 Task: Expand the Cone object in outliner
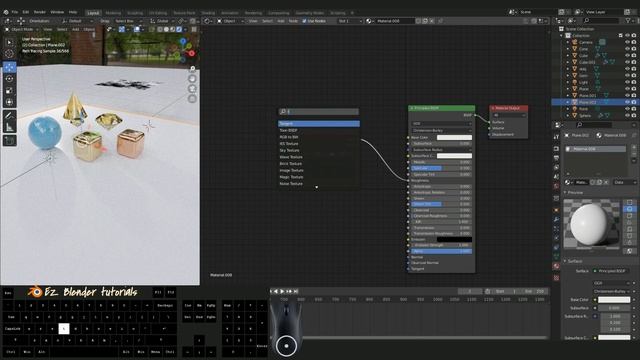pyautogui.click(x=568, y=49)
